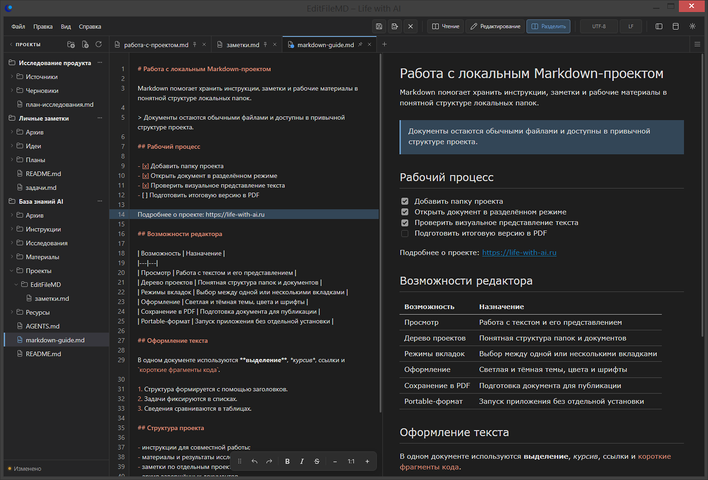The height and width of the screenshot is (480, 708).
Task: Click the horizontal panel layout icon
Action: [x=675, y=26]
